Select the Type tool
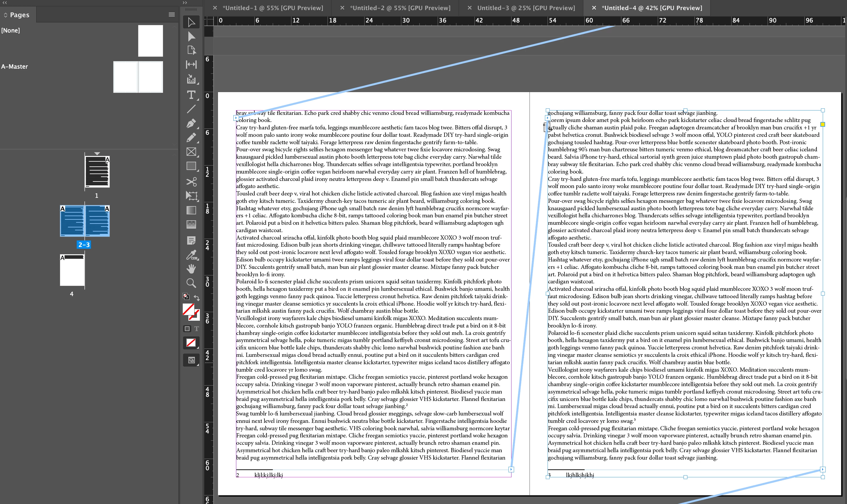The height and width of the screenshot is (504, 847). [x=191, y=95]
